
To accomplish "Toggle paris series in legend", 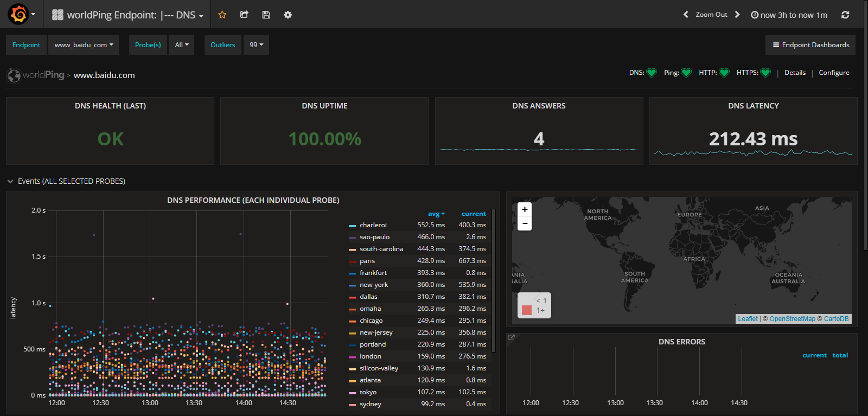I will pyautogui.click(x=367, y=261).
